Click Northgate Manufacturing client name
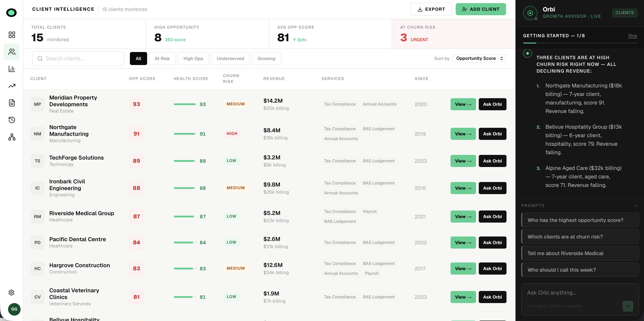This screenshot has height=321, width=644. coord(69,130)
